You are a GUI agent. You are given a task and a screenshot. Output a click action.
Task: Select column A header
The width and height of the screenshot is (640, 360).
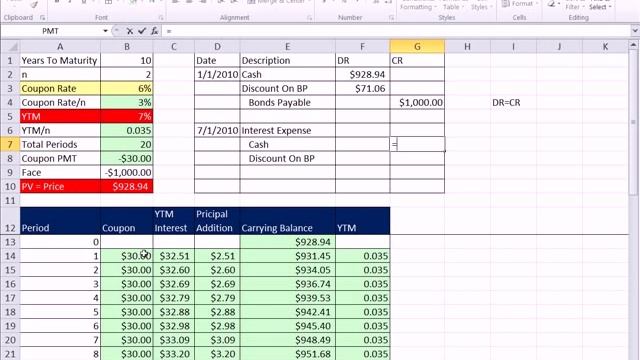(x=60, y=47)
